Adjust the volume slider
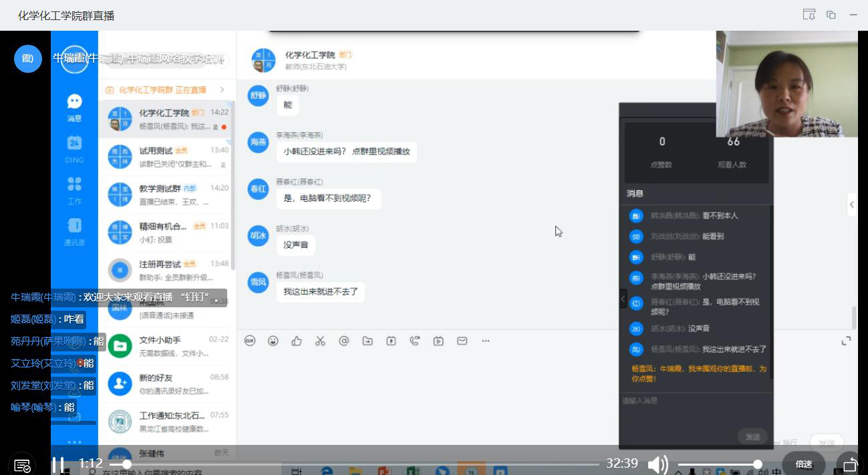 coord(718,464)
